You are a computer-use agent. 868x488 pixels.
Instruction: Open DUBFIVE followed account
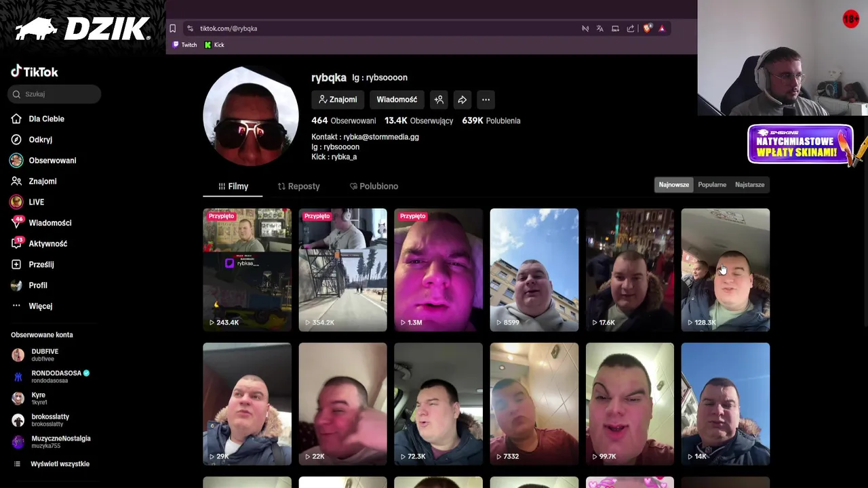click(45, 354)
